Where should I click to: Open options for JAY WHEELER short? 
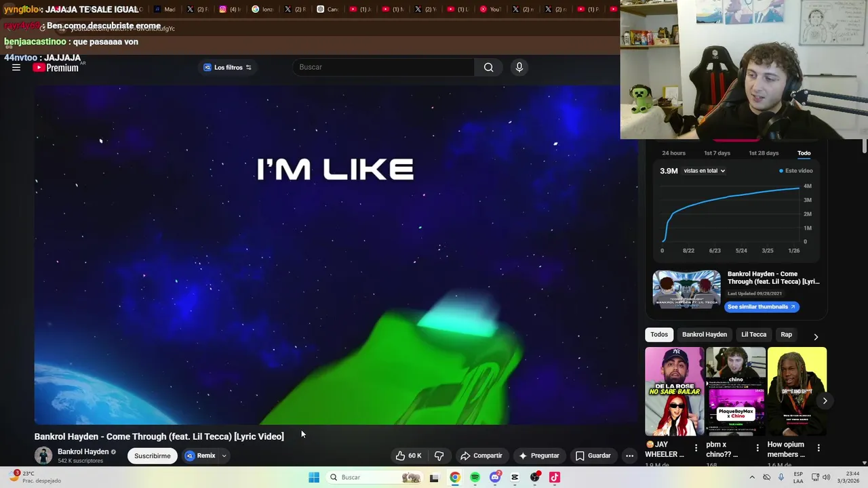click(696, 448)
